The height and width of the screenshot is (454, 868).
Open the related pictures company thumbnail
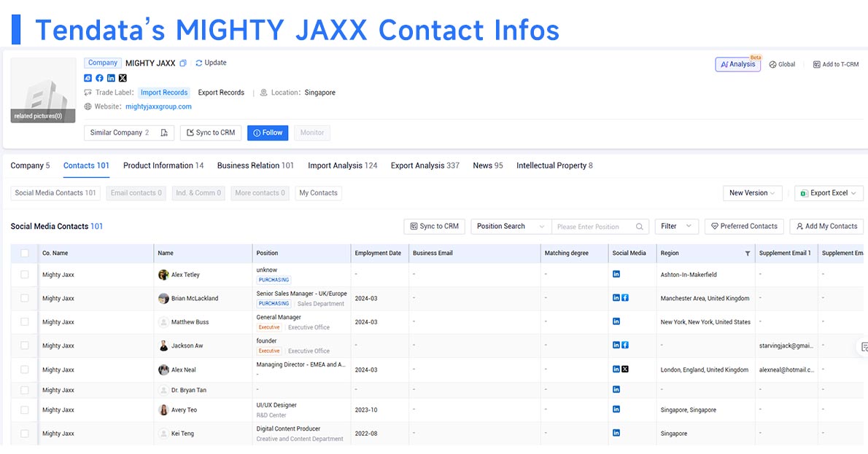pyautogui.click(x=43, y=90)
